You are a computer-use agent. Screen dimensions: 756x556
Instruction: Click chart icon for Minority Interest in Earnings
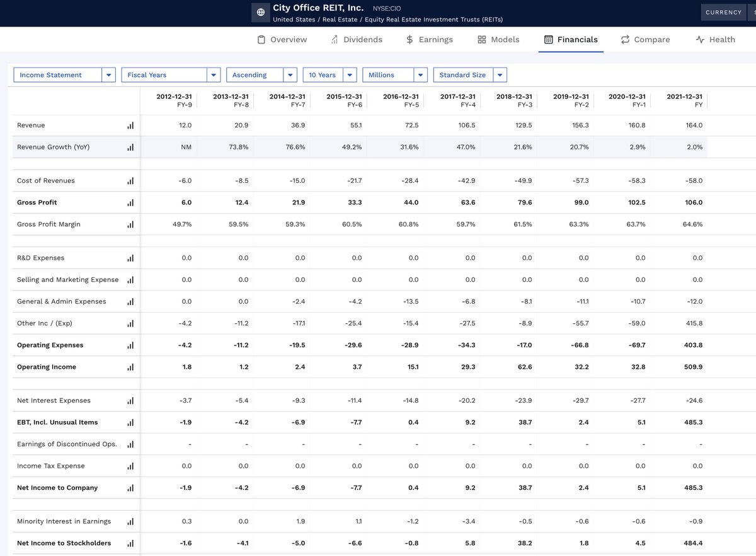coord(130,521)
